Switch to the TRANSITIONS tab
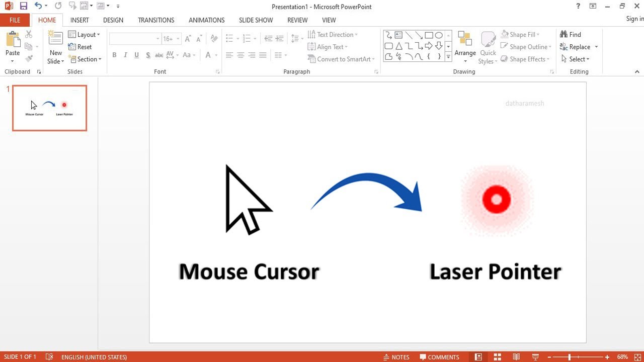This screenshot has width=644, height=362. (x=156, y=20)
